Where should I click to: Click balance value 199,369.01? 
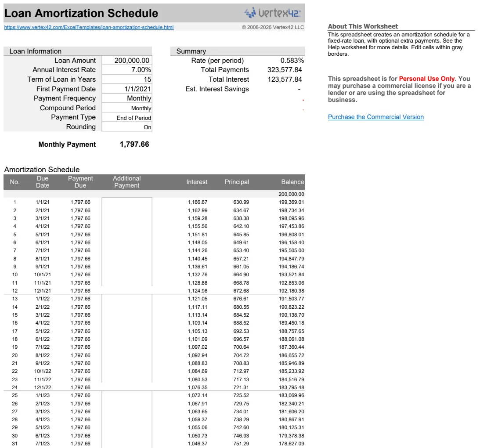[x=291, y=202]
